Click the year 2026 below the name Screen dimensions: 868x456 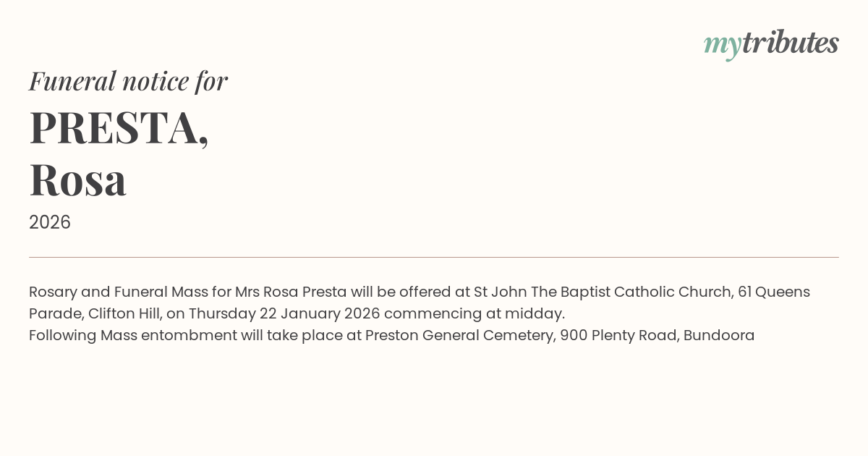50,222
